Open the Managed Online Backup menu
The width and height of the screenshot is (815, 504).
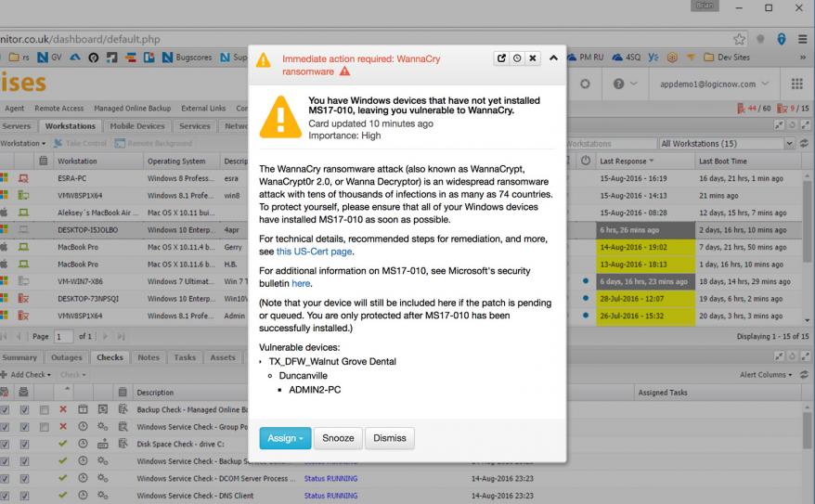click(133, 108)
